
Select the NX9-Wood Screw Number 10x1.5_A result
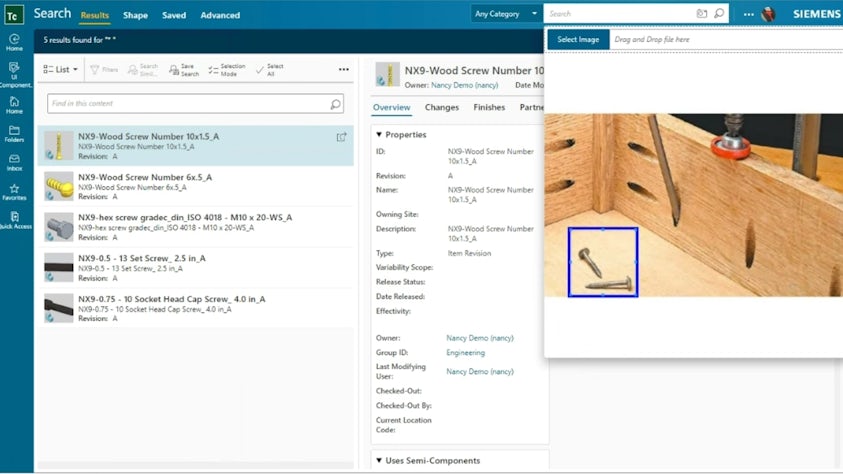196,146
